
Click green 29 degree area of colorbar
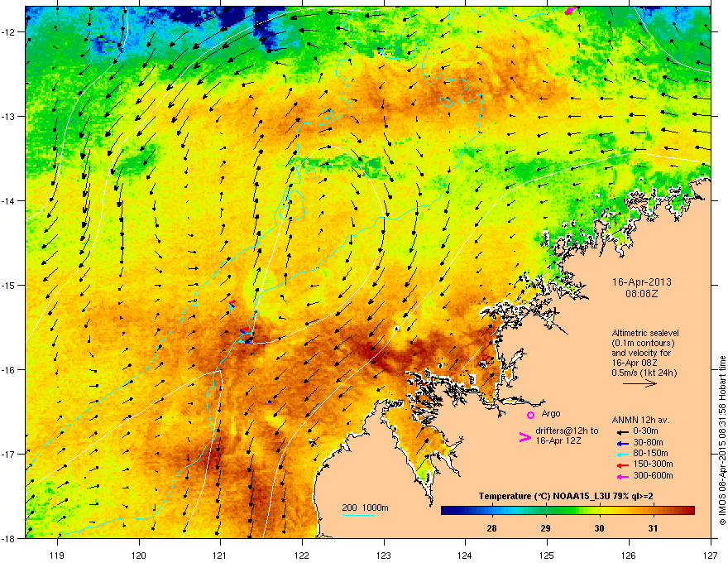(x=545, y=511)
